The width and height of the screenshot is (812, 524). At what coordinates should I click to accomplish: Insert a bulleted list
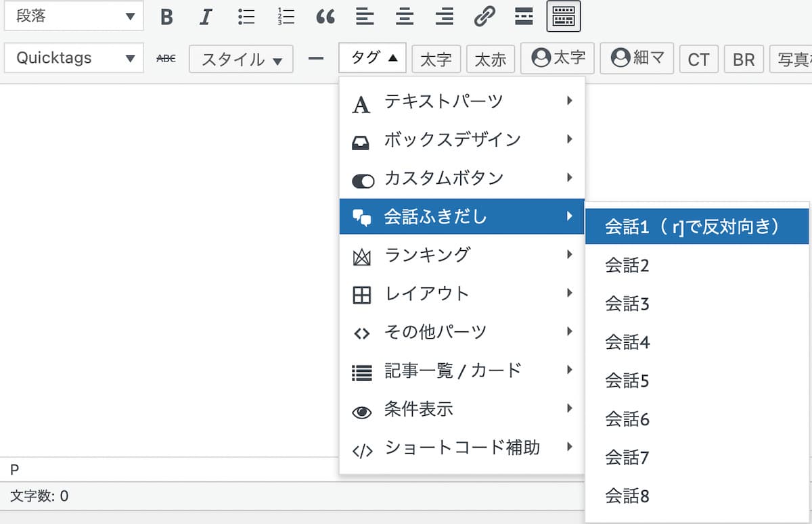click(x=246, y=17)
